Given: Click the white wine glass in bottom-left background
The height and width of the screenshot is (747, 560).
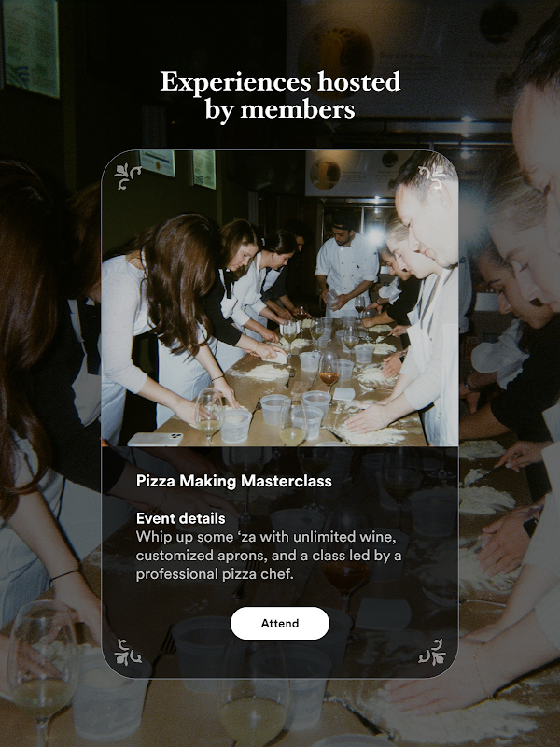Looking at the screenshot, I should pos(42,665).
